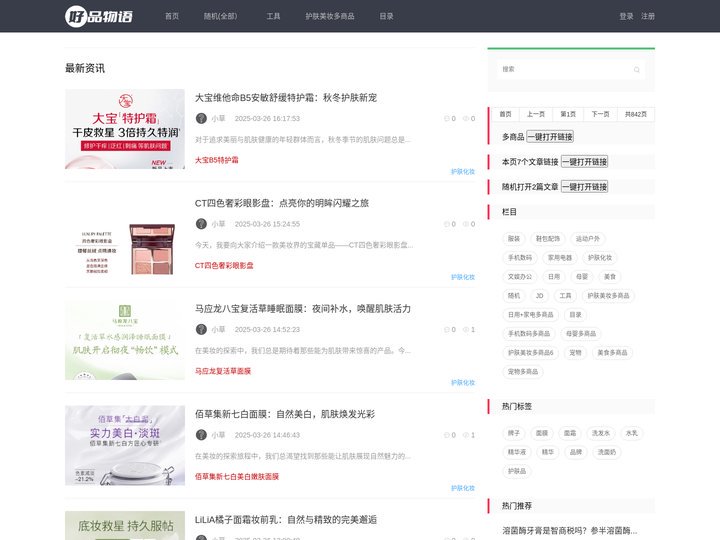The height and width of the screenshot is (540, 720).
Task: Go to 首页 in pagination bar
Action: click(506, 114)
